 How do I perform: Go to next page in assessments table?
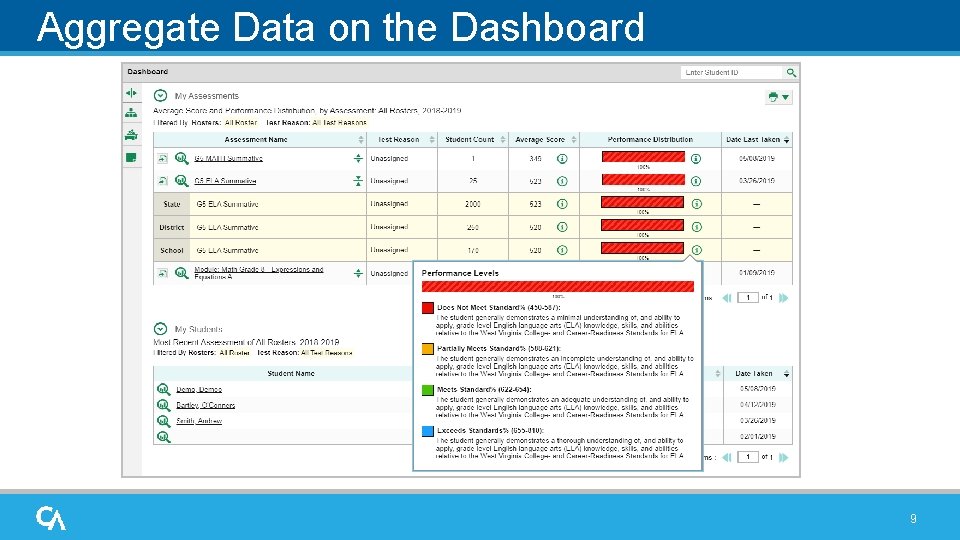click(x=784, y=298)
